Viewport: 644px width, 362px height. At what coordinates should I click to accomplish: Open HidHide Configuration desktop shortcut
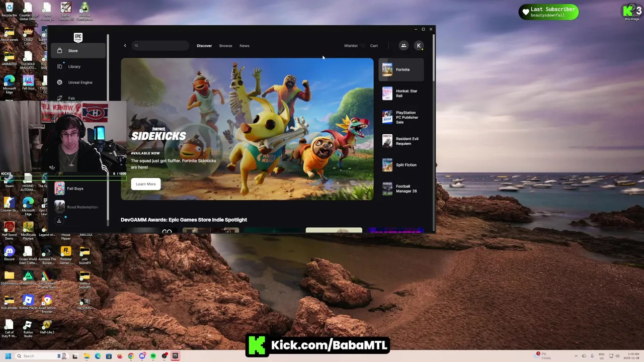pyautogui.click(x=85, y=11)
